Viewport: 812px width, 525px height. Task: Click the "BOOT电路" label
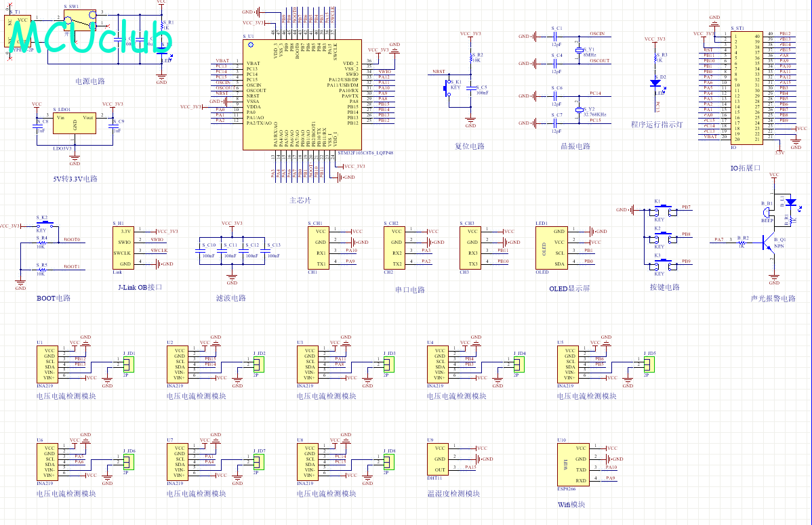(x=54, y=298)
